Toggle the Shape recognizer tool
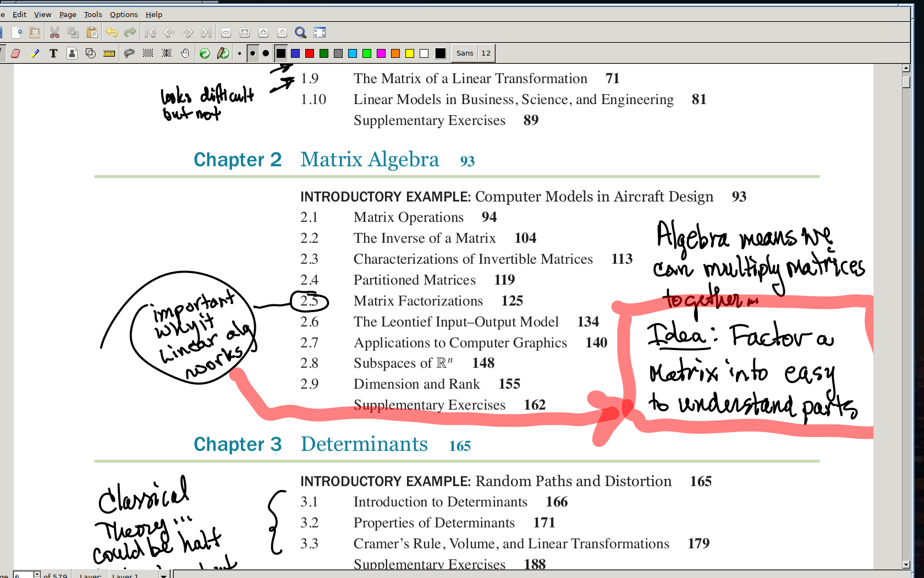Screen dimensions: 924x578 point(91,53)
